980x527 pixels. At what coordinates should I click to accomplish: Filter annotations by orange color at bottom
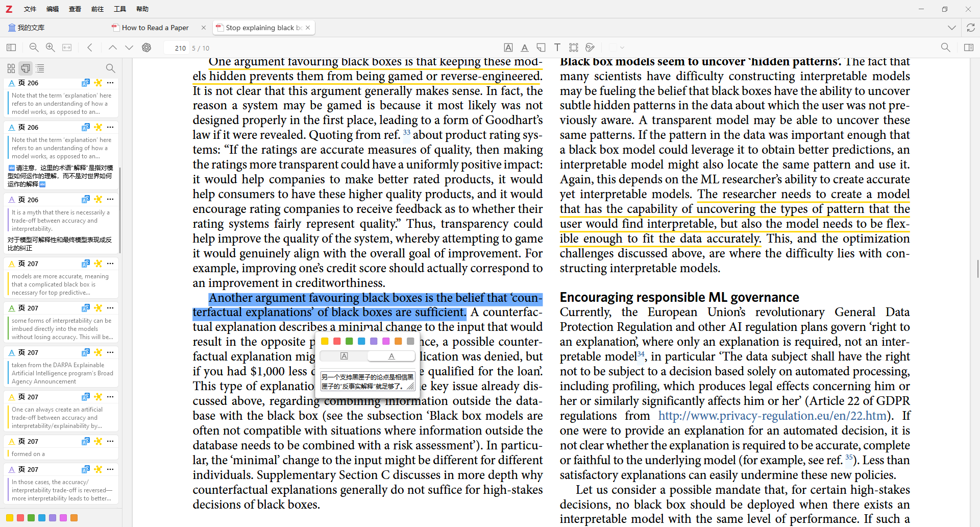click(74, 518)
